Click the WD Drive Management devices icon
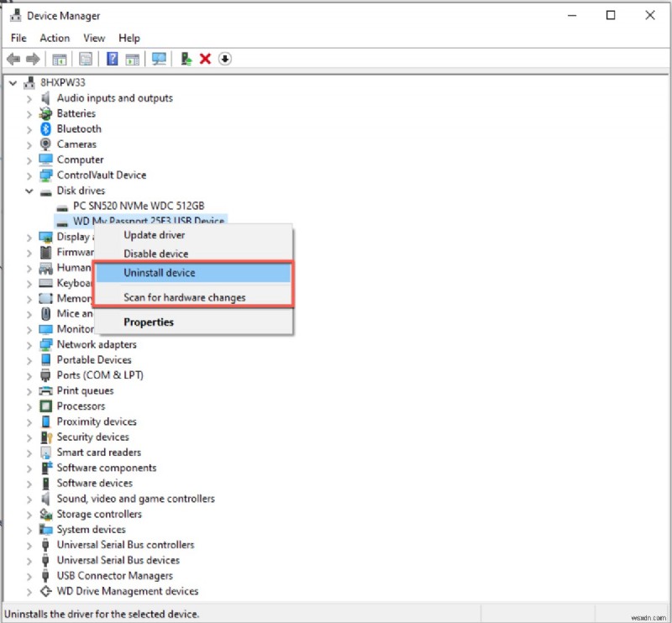 (45, 591)
